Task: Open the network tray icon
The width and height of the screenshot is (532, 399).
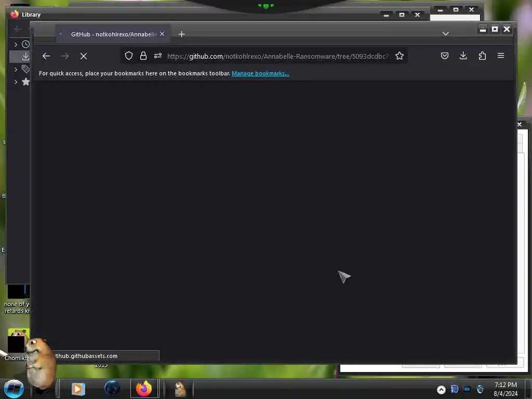Action: click(467, 389)
